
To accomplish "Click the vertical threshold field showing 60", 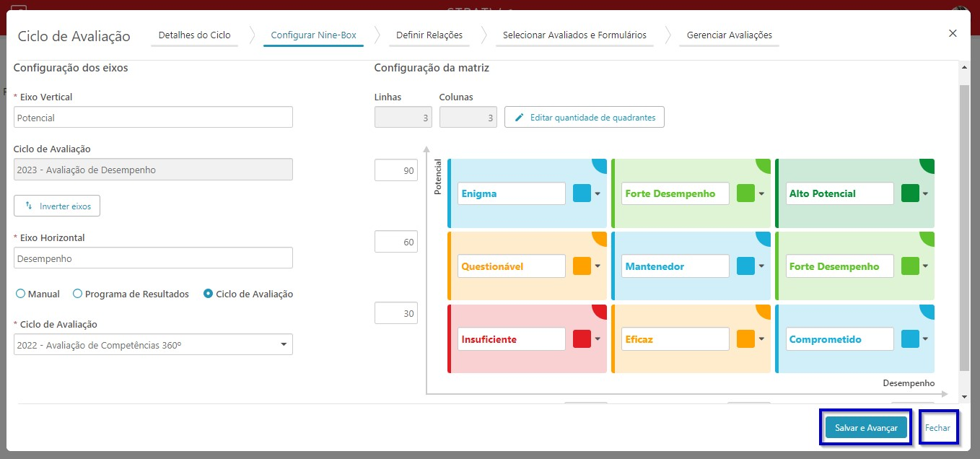I will click(396, 242).
